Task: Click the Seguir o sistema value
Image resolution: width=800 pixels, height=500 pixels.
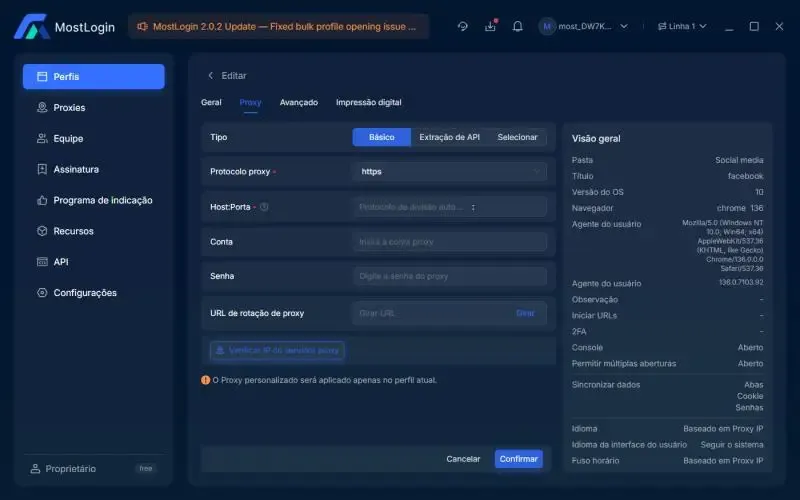Action: pos(732,445)
